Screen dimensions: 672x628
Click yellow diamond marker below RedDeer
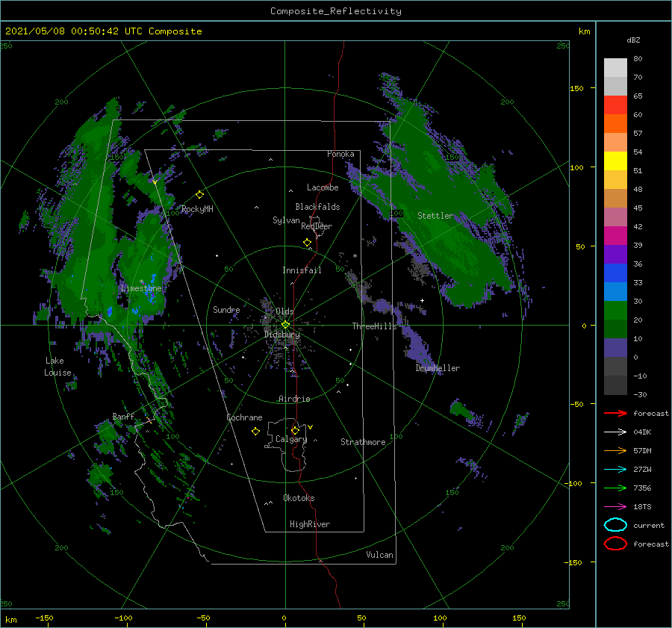[x=307, y=243]
